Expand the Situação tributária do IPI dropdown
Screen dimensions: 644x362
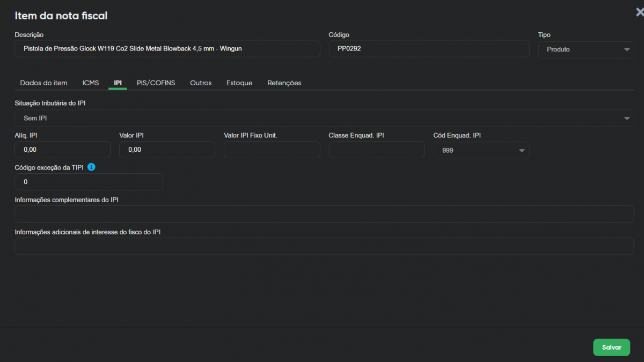[x=324, y=118]
